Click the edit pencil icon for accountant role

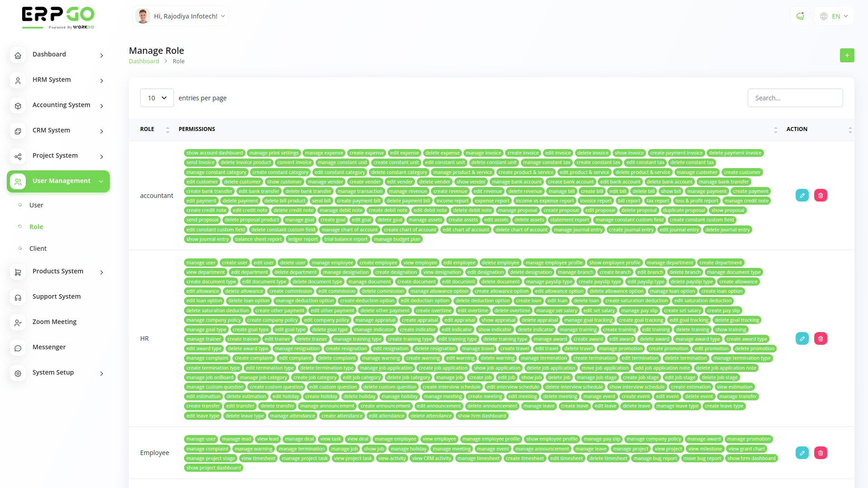click(x=802, y=195)
